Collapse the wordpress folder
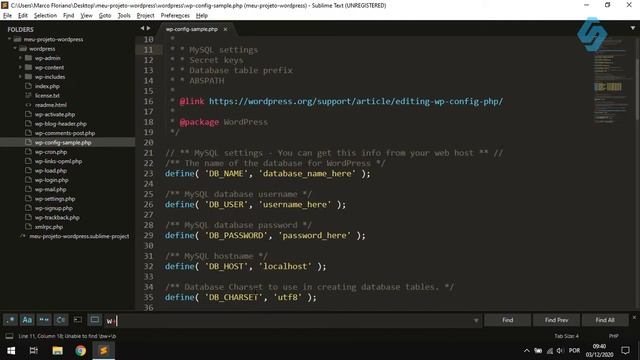The width and height of the screenshot is (640, 360). tap(15, 49)
